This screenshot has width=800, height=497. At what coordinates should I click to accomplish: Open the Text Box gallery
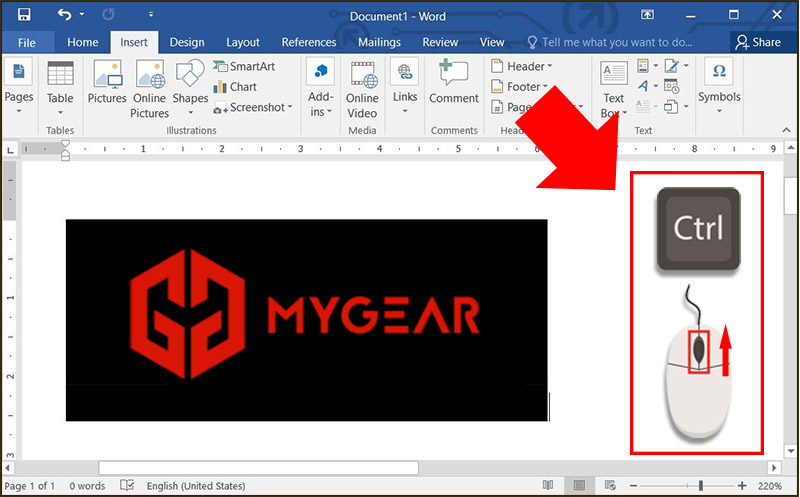614,89
